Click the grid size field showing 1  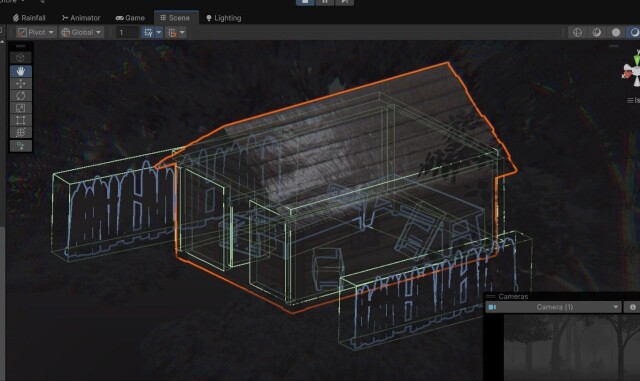coord(127,32)
